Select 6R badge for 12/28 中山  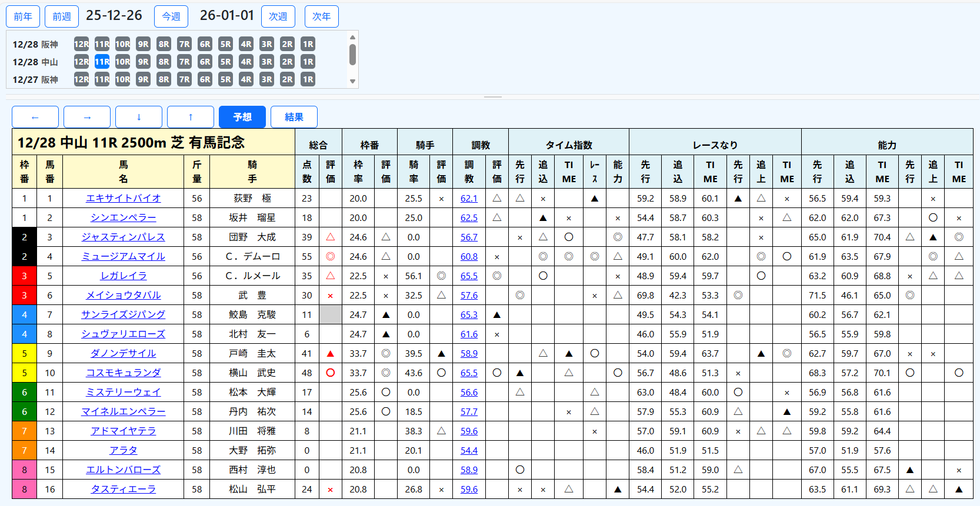coord(205,62)
